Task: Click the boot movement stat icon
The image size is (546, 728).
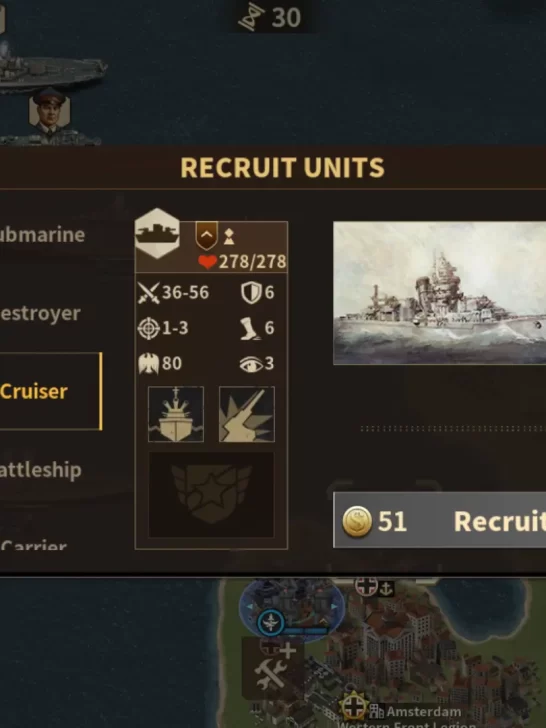Action: click(x=250, y=328)
